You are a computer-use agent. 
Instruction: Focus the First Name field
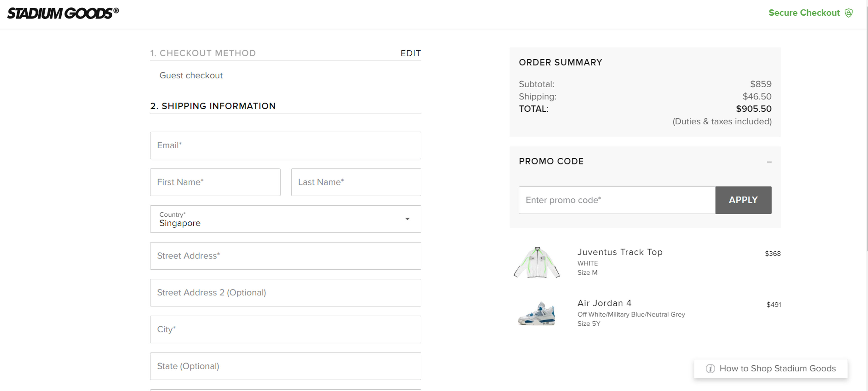click(x=215, y=182)
